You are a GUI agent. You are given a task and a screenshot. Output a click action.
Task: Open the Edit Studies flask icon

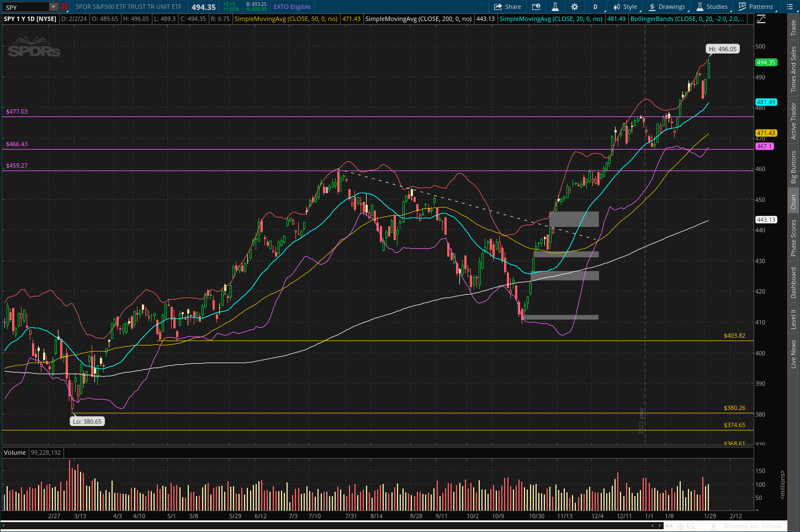[555, 7]
